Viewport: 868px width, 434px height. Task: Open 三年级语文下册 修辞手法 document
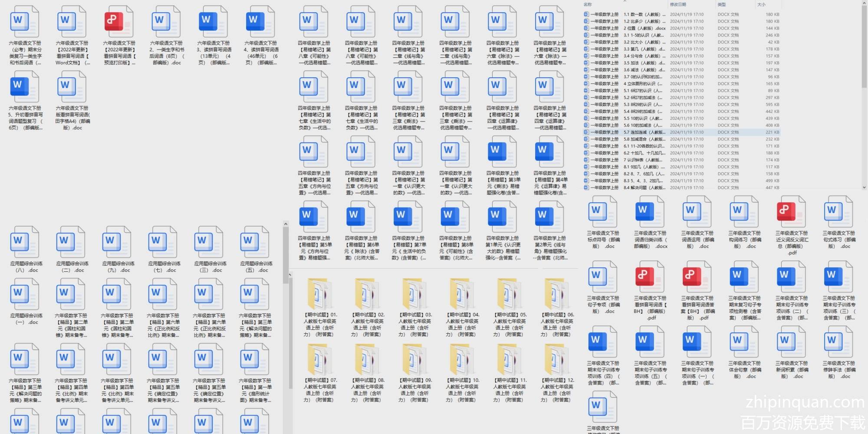pos(838,343)
